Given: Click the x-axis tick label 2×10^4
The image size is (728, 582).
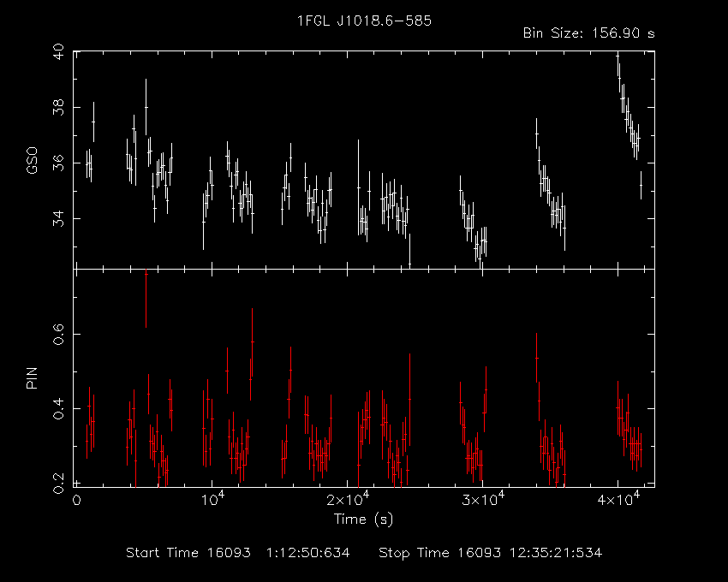Looking at the screenshot, I should (x=347, y=499).
